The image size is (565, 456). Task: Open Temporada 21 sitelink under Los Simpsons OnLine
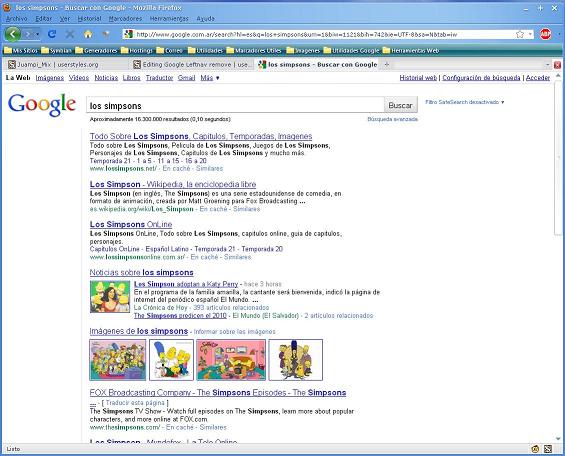215,249
